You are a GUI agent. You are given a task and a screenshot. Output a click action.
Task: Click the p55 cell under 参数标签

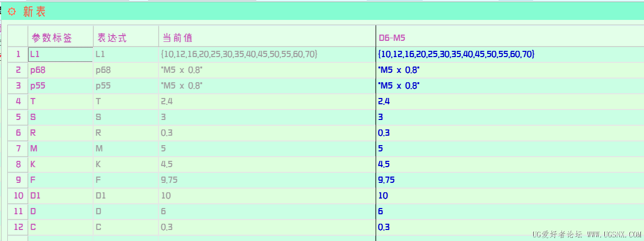61,86
